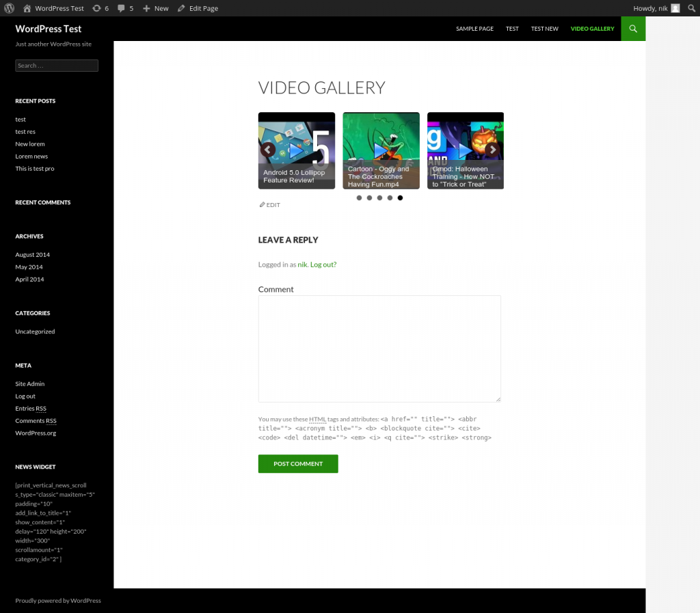Open admin bar search using the magnifier icon
The image size is (700, 613).
[691, 8]
